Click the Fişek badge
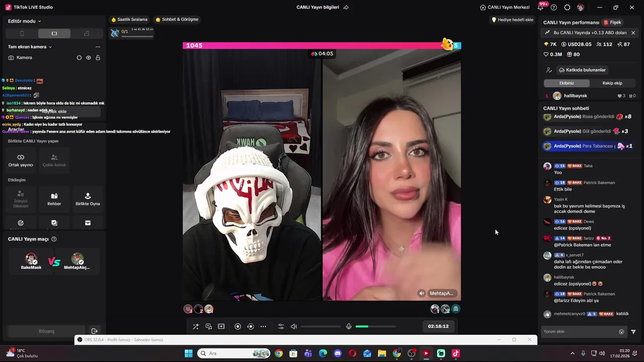The width and height of the screenshot is (644, 362). coord(612,23)
